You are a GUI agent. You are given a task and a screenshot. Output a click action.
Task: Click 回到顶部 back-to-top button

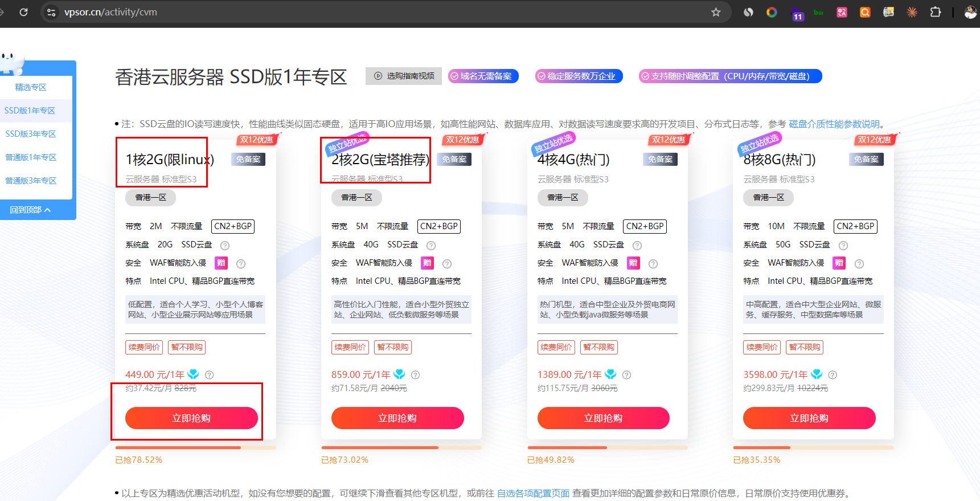[31, 210]
